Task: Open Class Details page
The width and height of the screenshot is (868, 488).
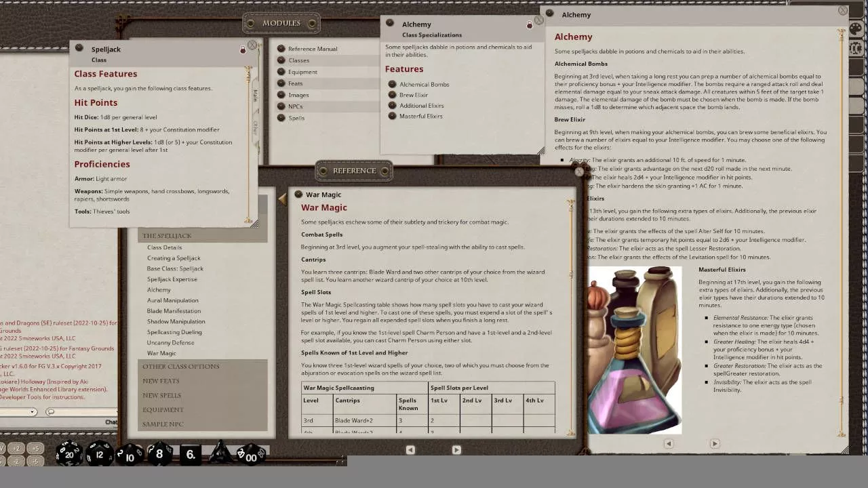Action: 164,247
